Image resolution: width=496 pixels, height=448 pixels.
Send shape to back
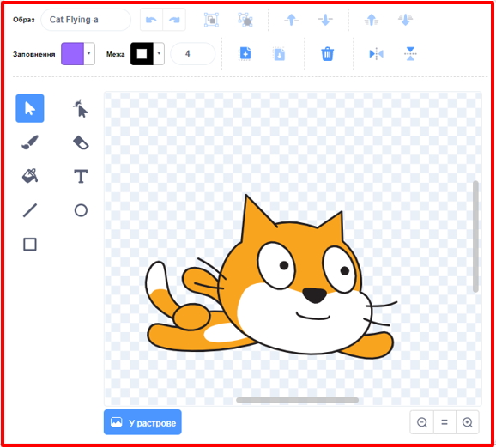(405, 20)
